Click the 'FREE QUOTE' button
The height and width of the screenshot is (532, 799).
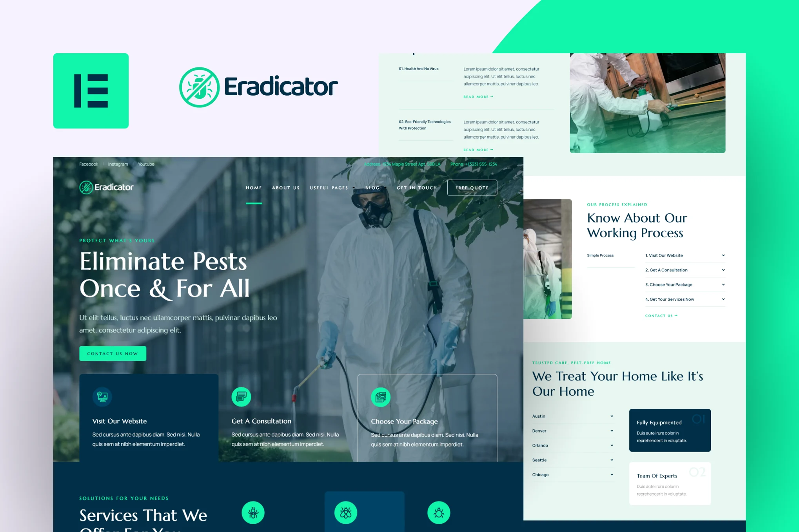coord(472,188)
